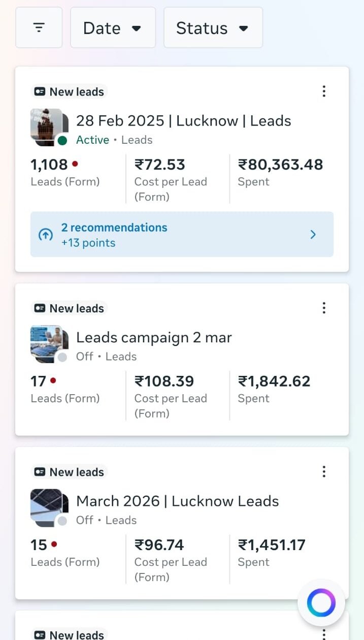Open the Date filter dropdown

point(113,28)
